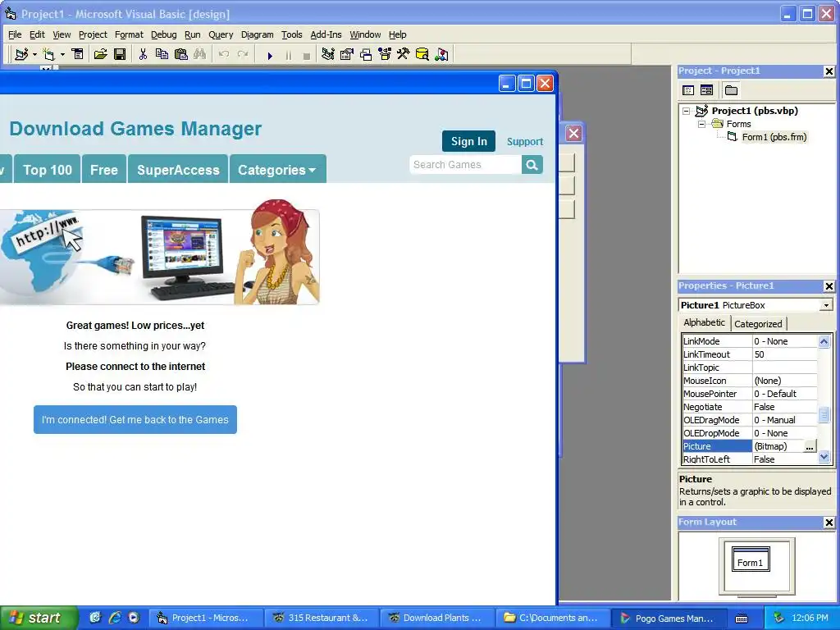
Task: Open the Categories dropdown tab
Action: (277, 169)
